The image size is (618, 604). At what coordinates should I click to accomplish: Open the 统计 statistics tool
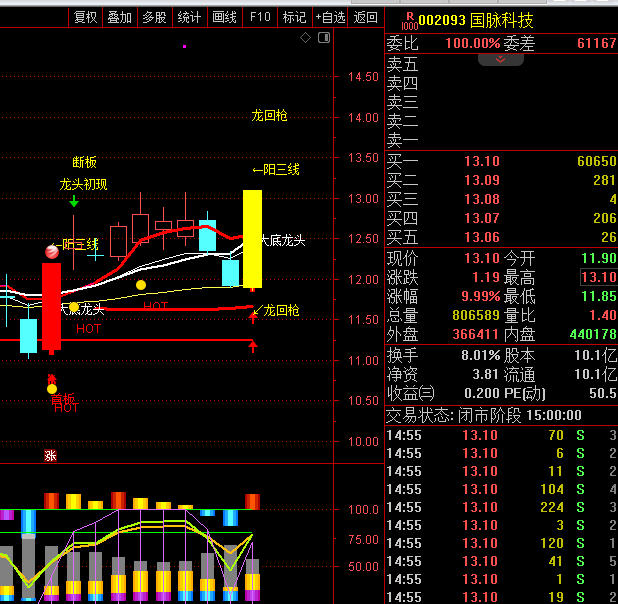(x=189, y=17)
